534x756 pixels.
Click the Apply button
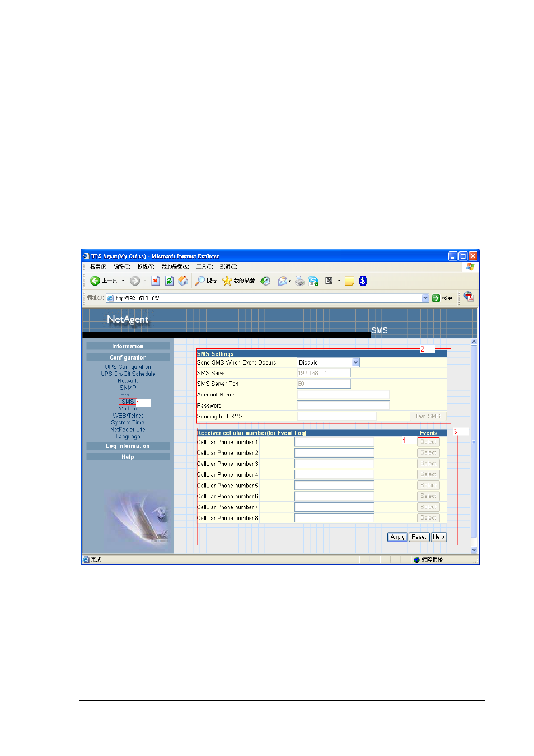397,537
